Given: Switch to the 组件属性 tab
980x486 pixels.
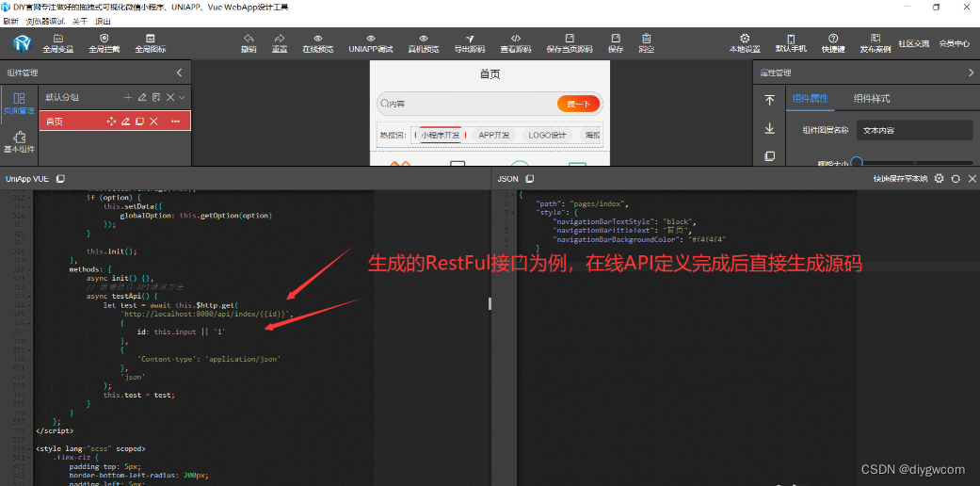Looking at the screenshot, I should pos(810,98).
